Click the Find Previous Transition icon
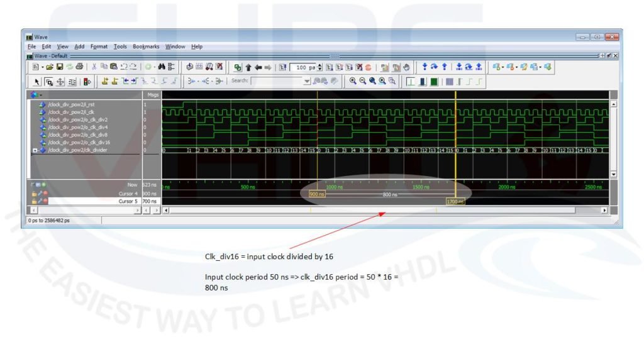 [125, 81]
